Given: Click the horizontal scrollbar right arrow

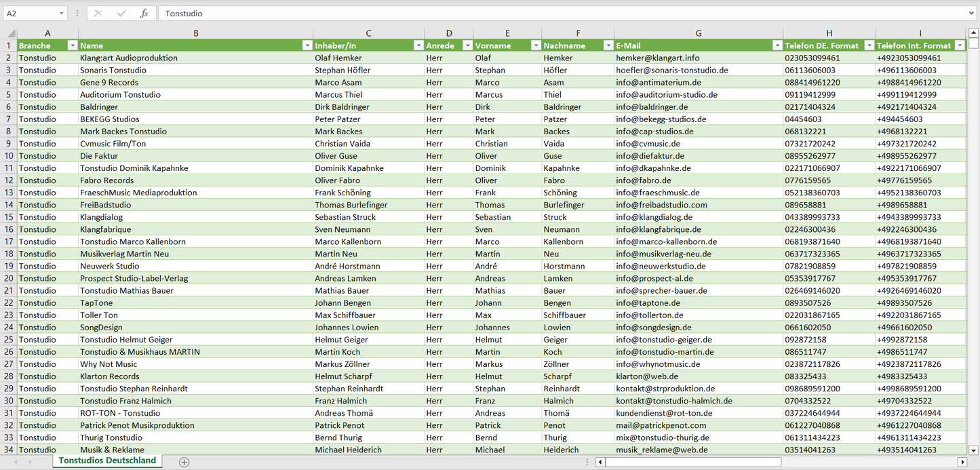Looking at the screenshot, I should (962, 462).
